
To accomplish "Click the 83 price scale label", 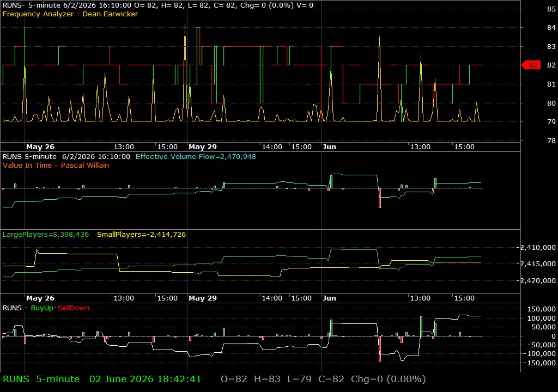I will click(x=551, y=47).
